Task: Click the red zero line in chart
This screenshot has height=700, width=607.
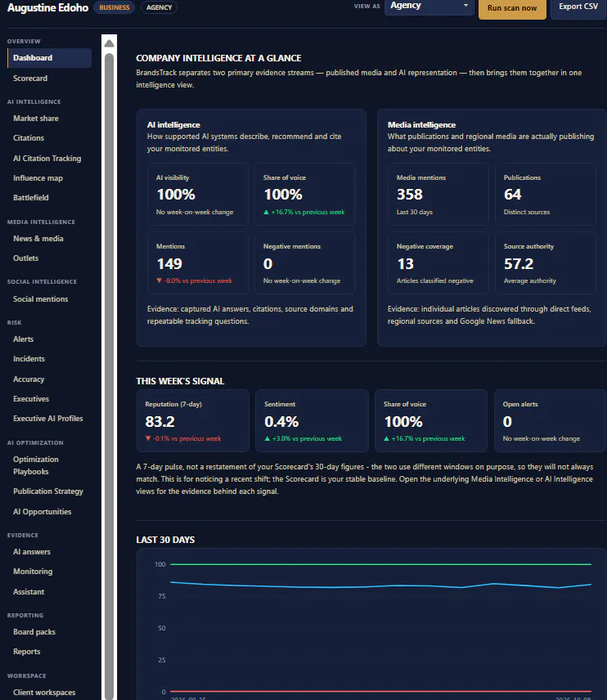Action: coord(380,692)
